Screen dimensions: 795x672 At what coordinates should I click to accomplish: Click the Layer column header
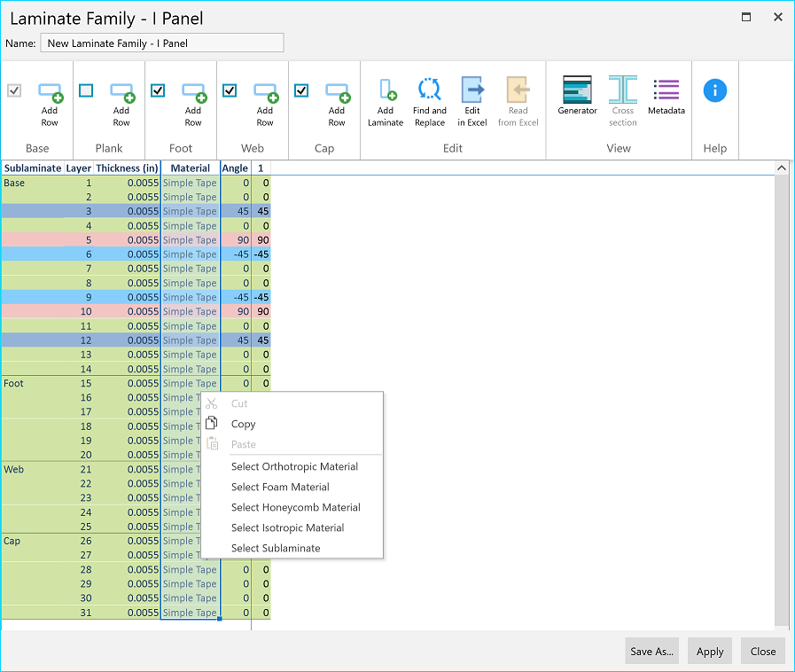pos(79,168)
